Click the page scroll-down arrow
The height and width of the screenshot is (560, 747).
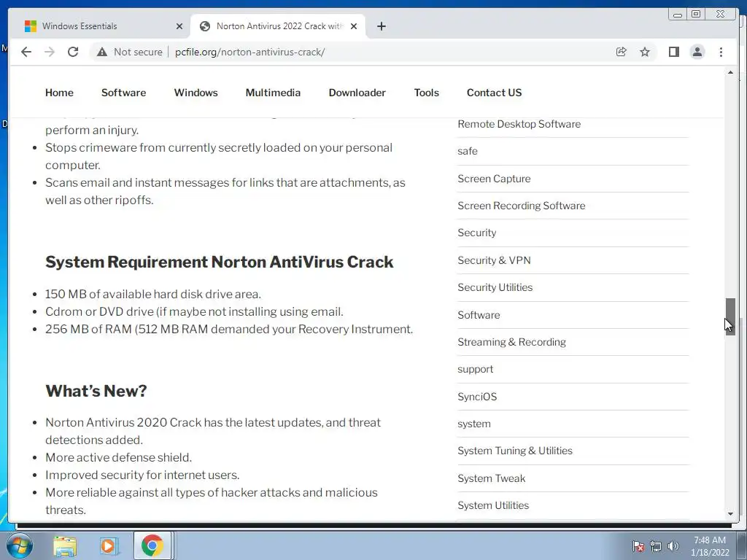point(730,514)
